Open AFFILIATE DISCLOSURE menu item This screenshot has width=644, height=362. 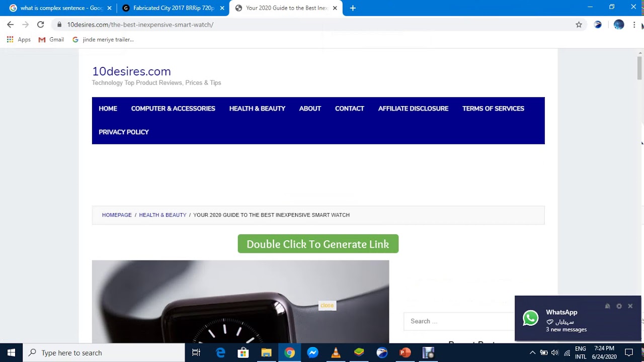[413, 109]
